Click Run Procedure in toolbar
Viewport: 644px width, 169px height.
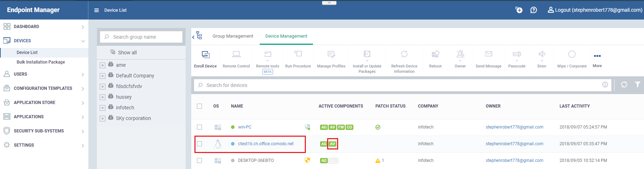(x=298, y=59)
